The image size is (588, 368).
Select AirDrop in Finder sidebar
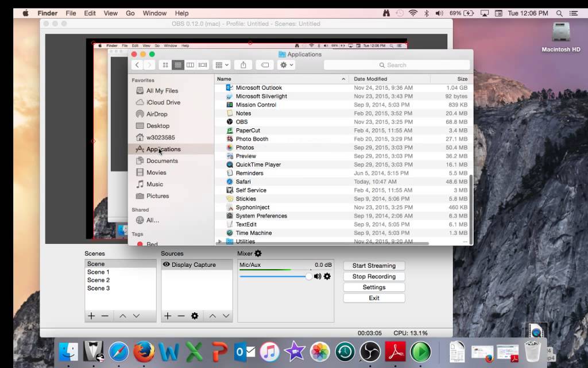156,114
